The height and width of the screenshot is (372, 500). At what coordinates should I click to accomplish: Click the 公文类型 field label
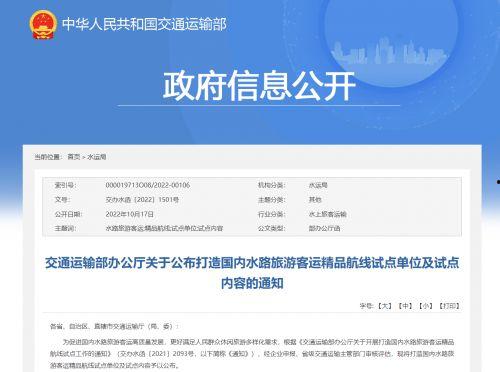click(x=272, y=228)
